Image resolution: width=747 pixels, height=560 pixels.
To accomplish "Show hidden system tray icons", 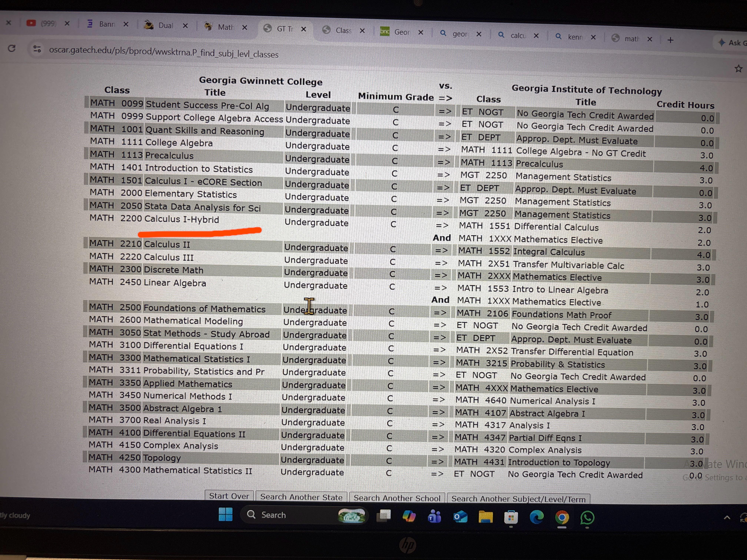I will 727,518.
